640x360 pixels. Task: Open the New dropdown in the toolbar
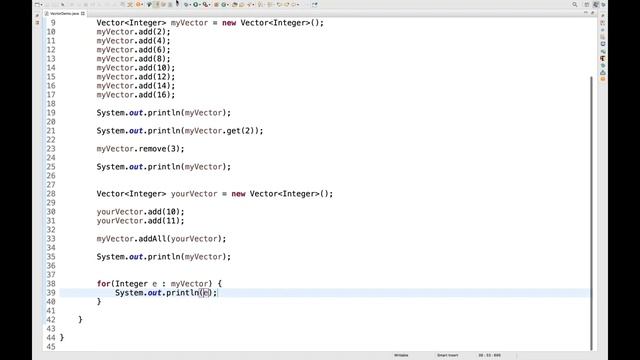point(39,4)
